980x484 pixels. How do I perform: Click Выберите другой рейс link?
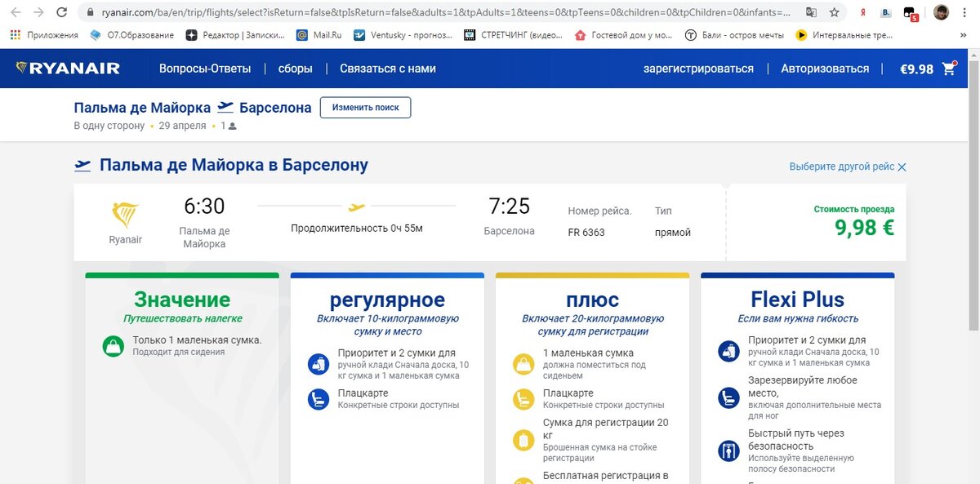point(842,167)
